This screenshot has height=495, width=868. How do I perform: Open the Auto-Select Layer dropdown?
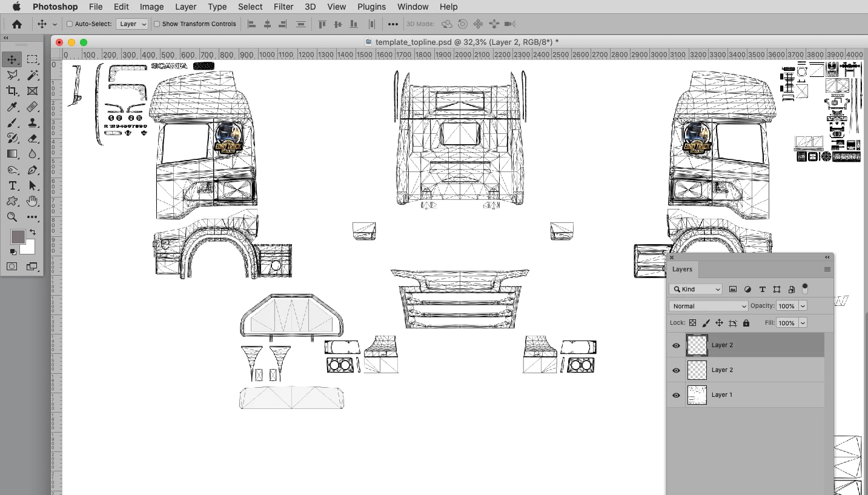point(132,24)
